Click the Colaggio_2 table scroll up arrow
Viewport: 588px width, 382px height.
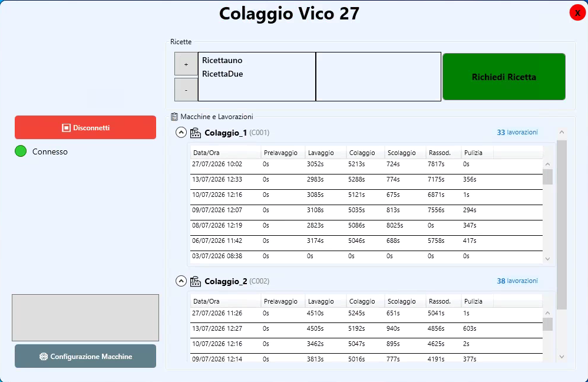547,313
